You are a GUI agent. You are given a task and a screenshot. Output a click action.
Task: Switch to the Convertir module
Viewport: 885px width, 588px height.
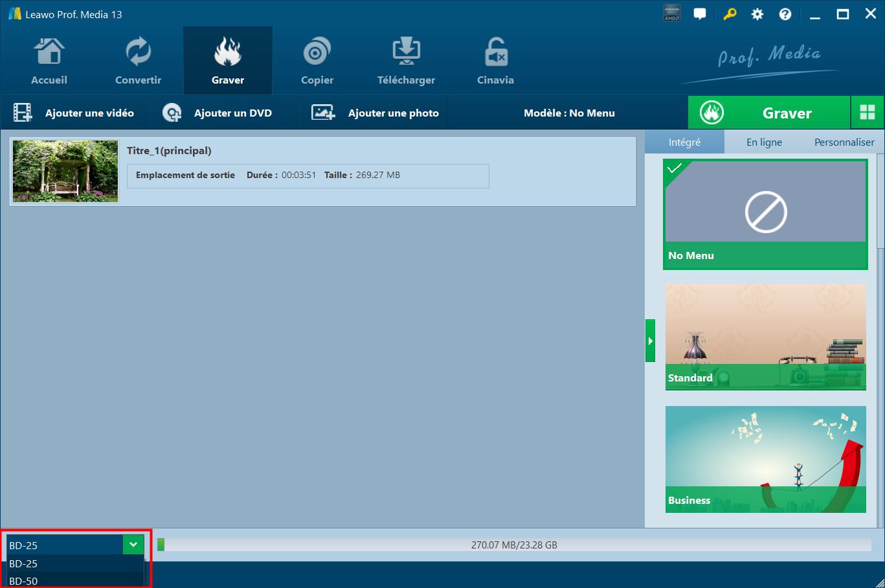tap(138, 61)
